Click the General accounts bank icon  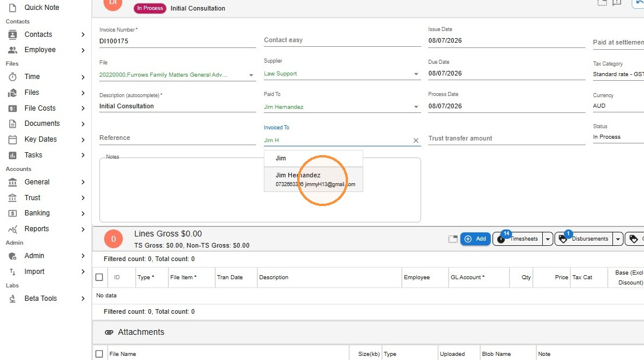(13, 182)
